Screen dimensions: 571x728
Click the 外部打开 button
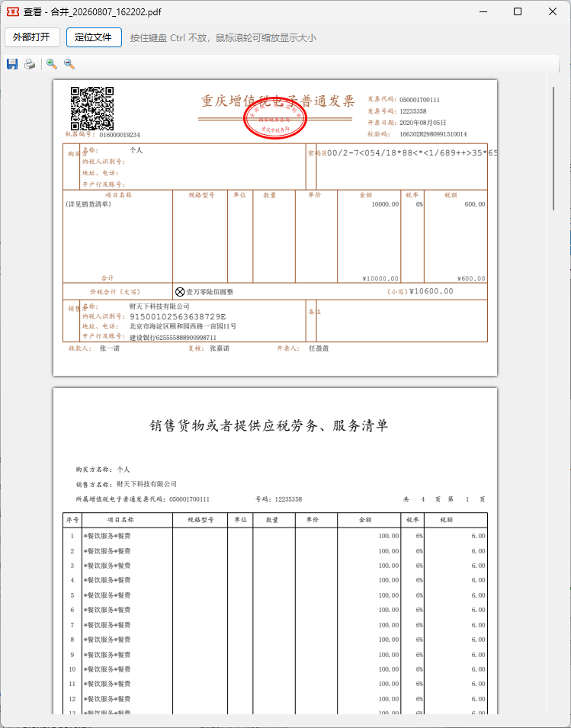point(33,37)
